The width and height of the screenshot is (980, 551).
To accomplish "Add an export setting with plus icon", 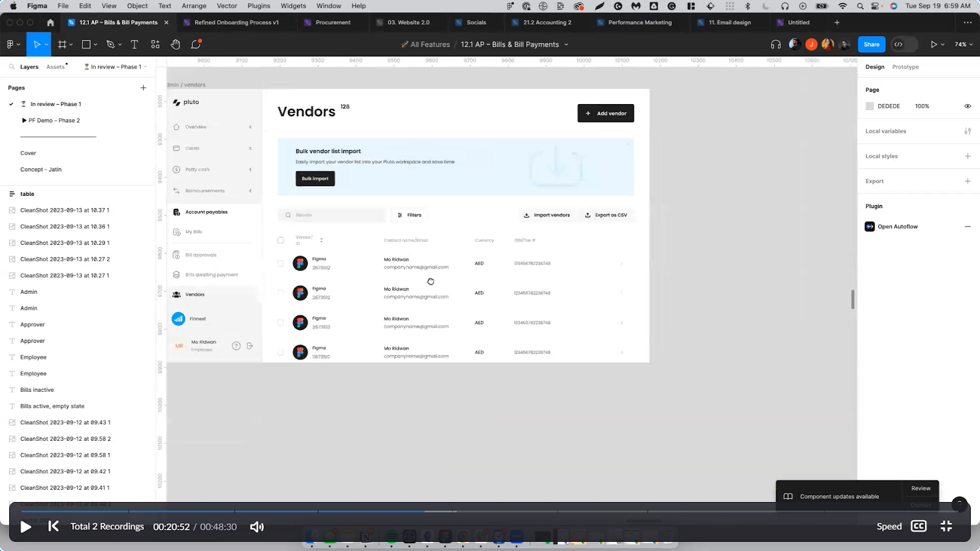I will 968,181.
